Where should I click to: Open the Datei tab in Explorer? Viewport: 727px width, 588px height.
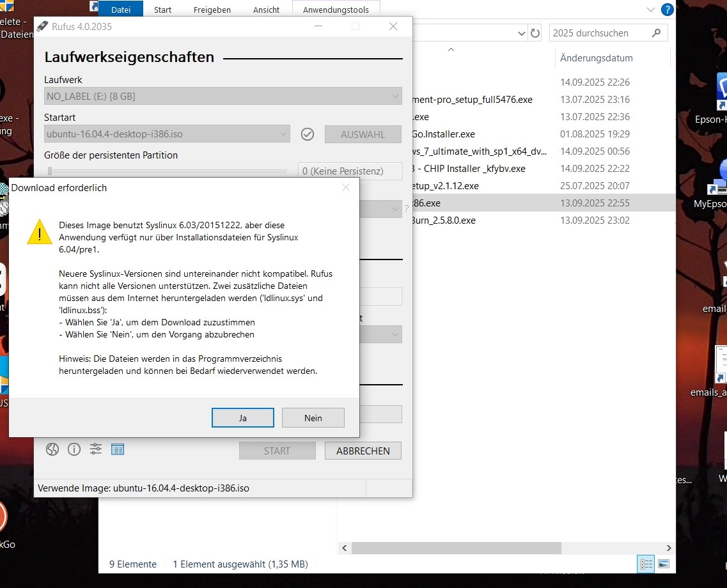pos(121,9)
